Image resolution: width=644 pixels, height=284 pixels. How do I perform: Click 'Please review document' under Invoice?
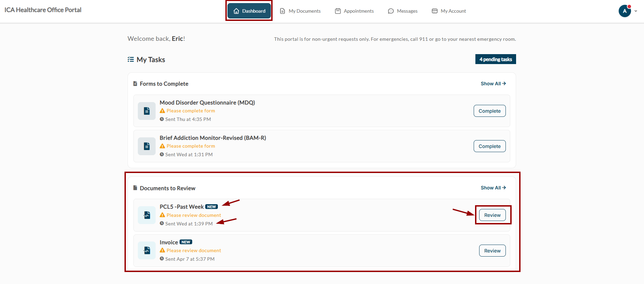coord(194,250)
